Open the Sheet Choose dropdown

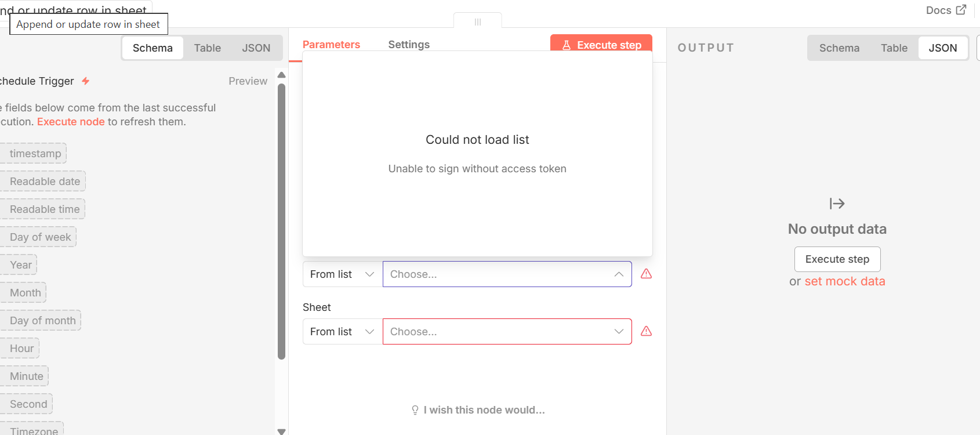coord(507,332)
